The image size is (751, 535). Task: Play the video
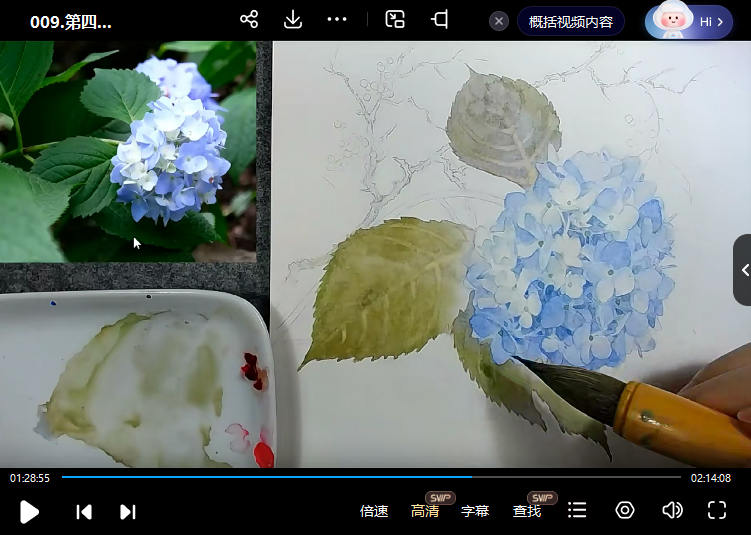tap(29, 511)
